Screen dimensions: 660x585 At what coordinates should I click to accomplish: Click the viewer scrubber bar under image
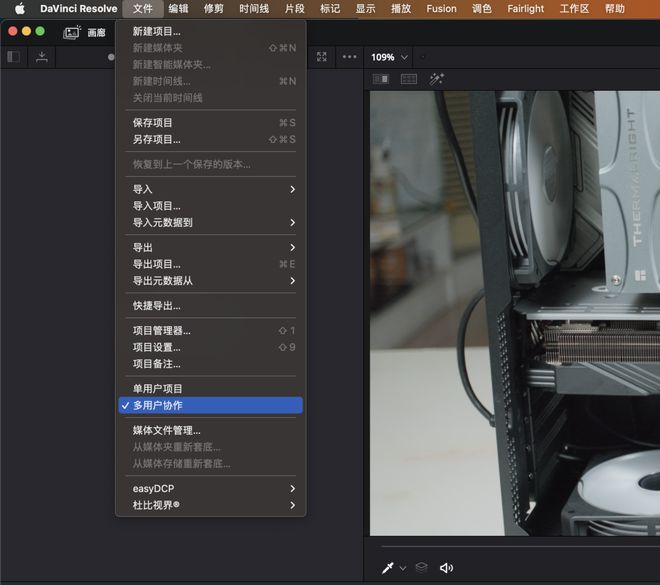tap(521, 546)
